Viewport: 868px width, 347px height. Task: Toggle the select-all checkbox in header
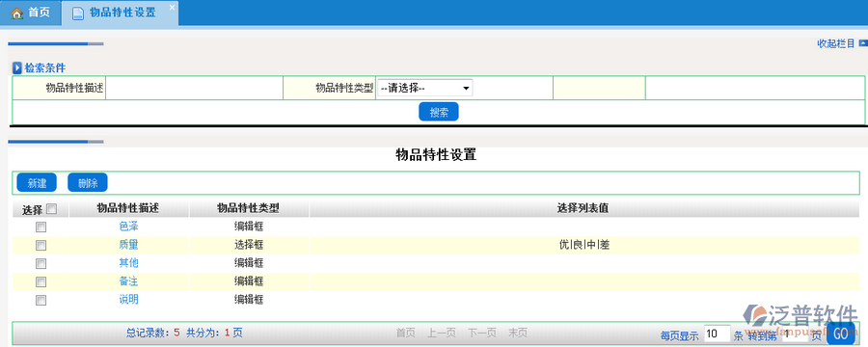tap(51, 208)
